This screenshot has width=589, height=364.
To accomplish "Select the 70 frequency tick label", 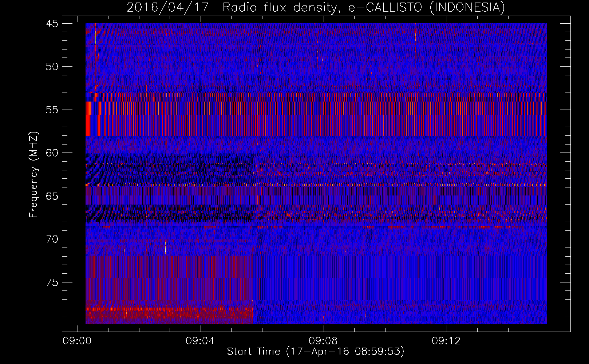I will click(x=52, y=239).
